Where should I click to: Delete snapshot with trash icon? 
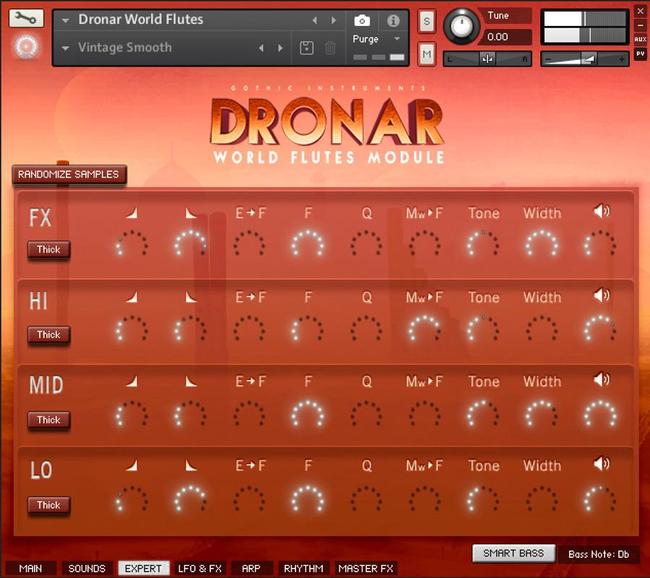[330, 48]
